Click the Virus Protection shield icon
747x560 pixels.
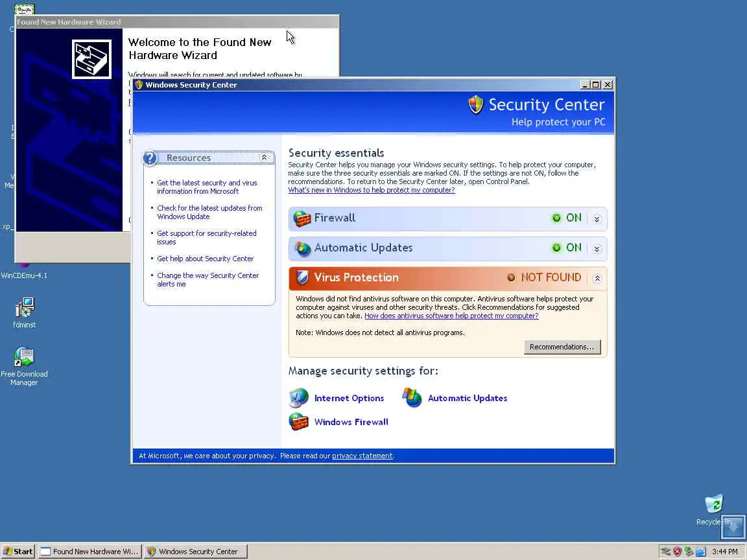302,277
